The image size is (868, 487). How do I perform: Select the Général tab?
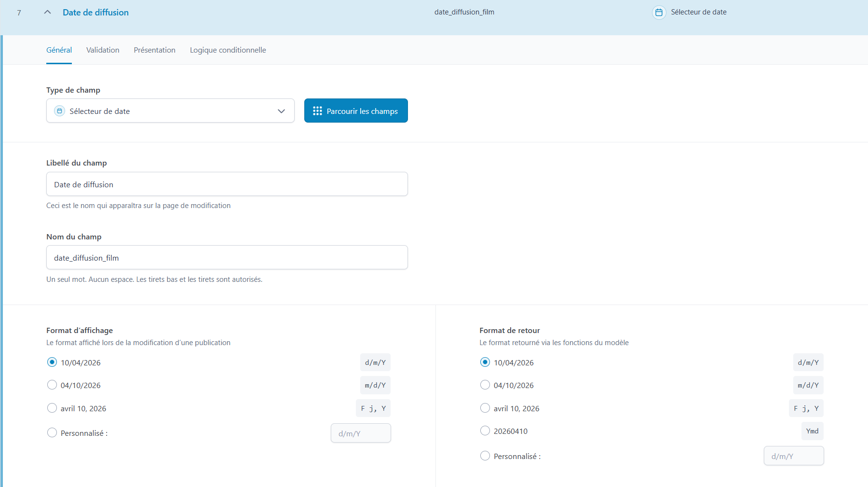[59, 50]
